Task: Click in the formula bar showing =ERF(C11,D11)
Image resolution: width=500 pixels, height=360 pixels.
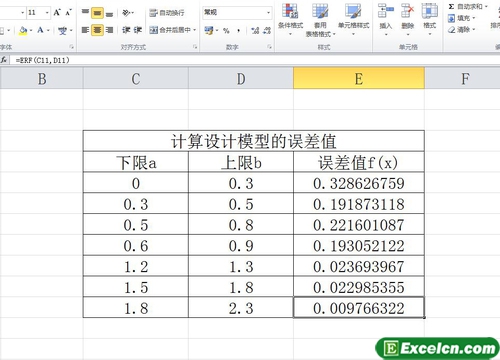Action: (x=255, y=60)
